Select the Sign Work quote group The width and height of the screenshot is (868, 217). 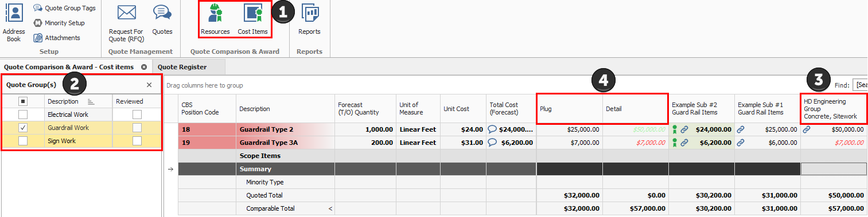pos(61,141)
